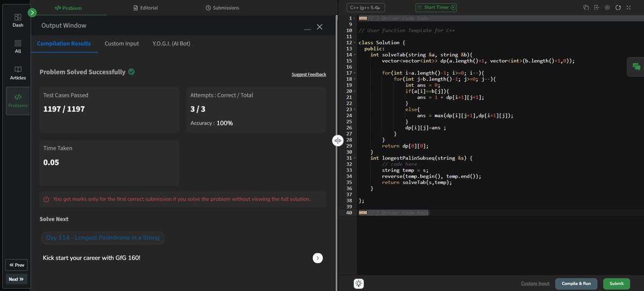
Task: Advance the GfG 160 banner with round arrow
Action: pos(318,258)
